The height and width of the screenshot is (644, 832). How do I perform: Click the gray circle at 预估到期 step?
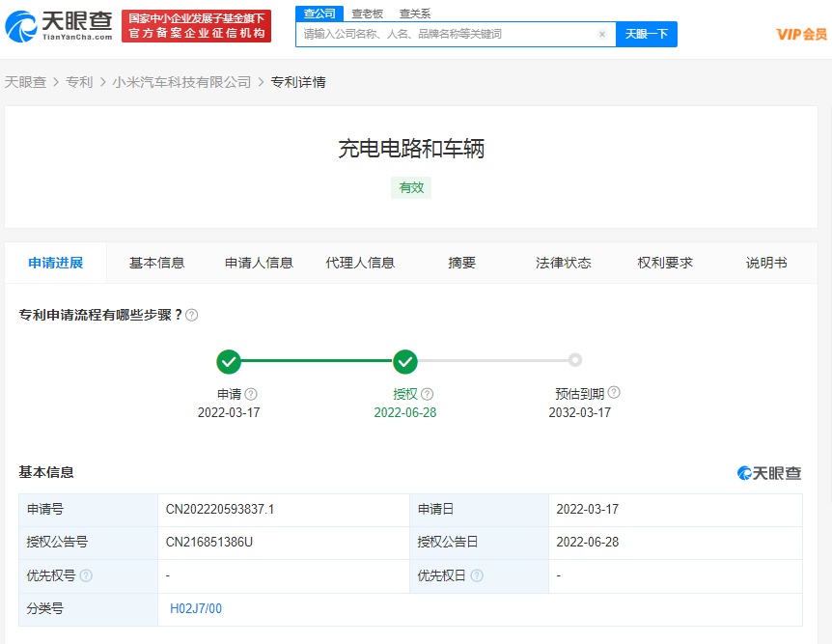(575, 360)
